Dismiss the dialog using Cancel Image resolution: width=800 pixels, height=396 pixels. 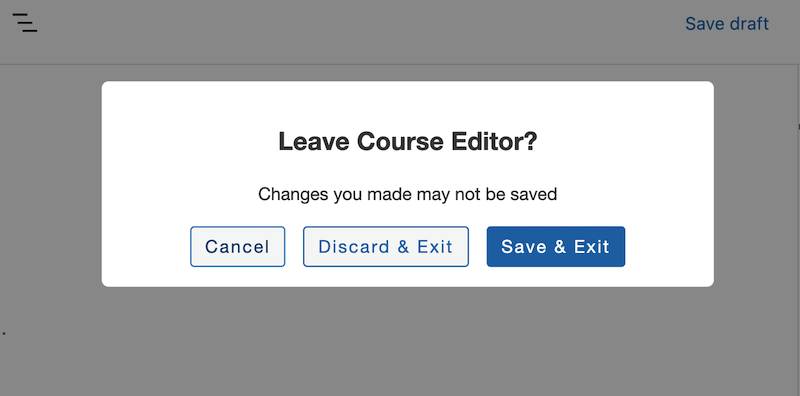[238, 246]
